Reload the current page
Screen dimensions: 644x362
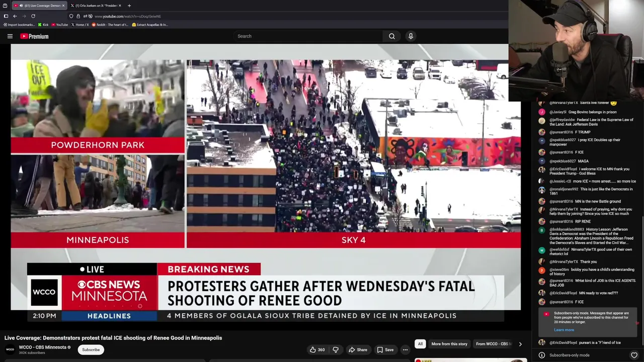click(33, 16)
